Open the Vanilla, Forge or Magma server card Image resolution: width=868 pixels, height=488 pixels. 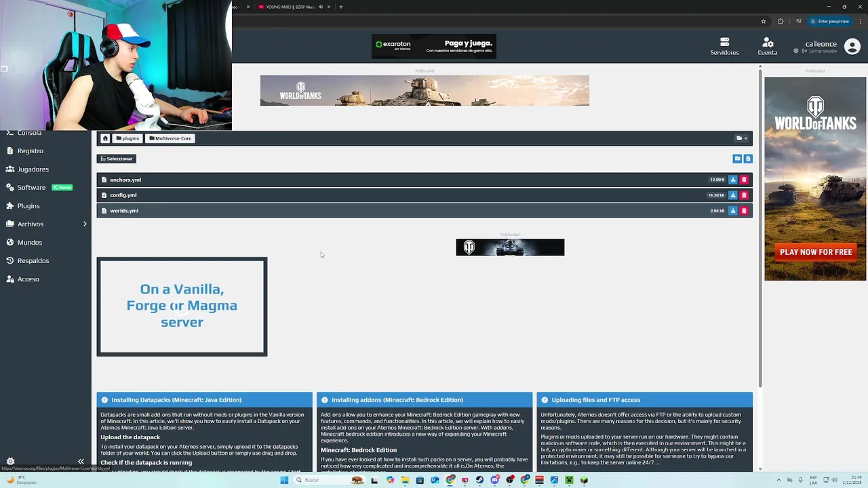[182, 306]
